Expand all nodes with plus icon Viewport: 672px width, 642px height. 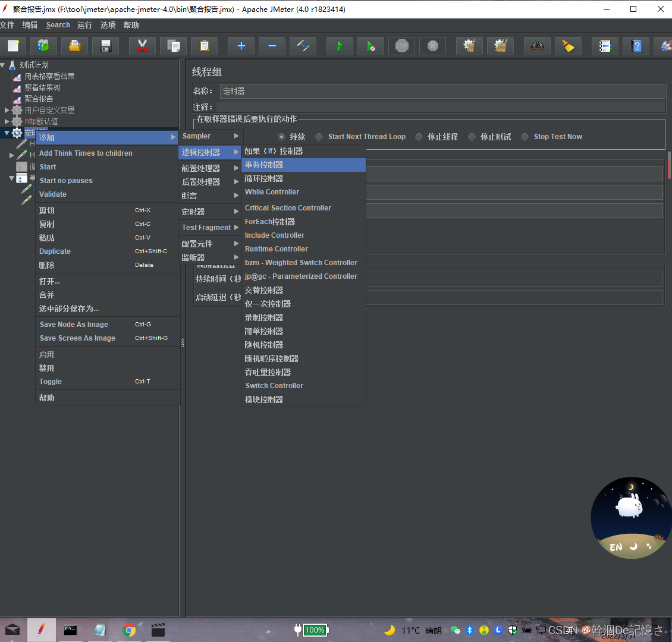[x=241, y=46]
